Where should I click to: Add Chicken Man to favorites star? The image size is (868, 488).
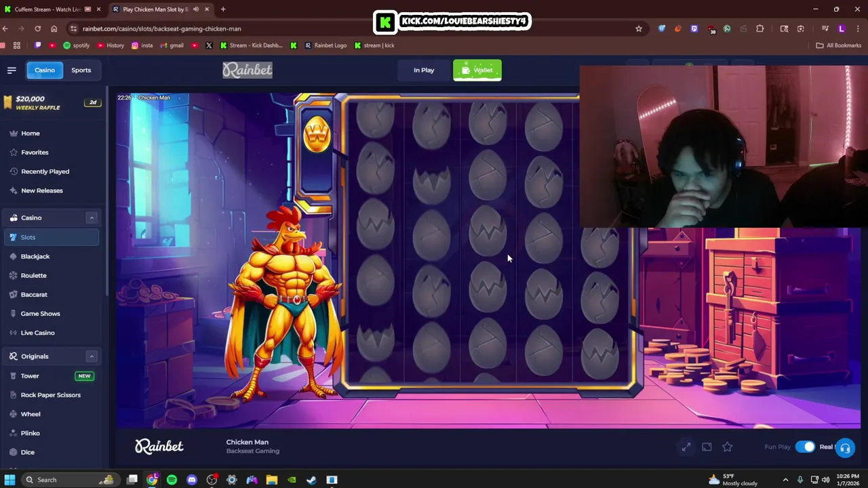(x=727, y=447)
